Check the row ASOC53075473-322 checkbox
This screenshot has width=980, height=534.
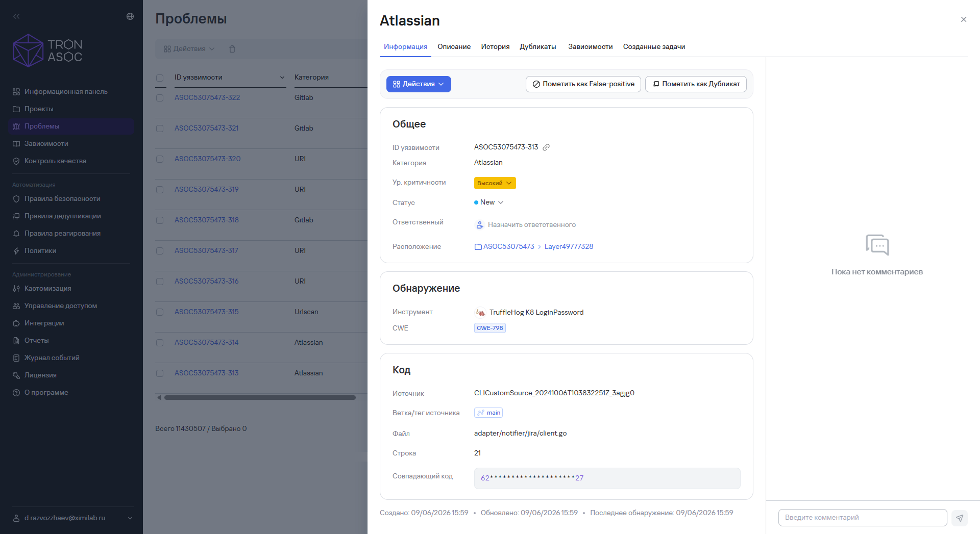[x=160, y=98]
